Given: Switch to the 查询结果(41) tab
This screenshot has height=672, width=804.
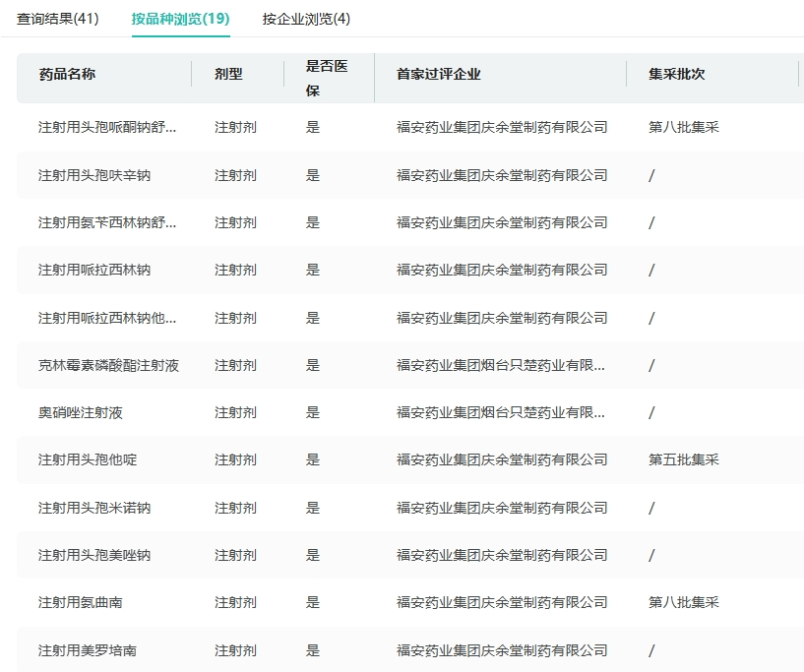Looking at the screenshot, I should click(58, 19).
